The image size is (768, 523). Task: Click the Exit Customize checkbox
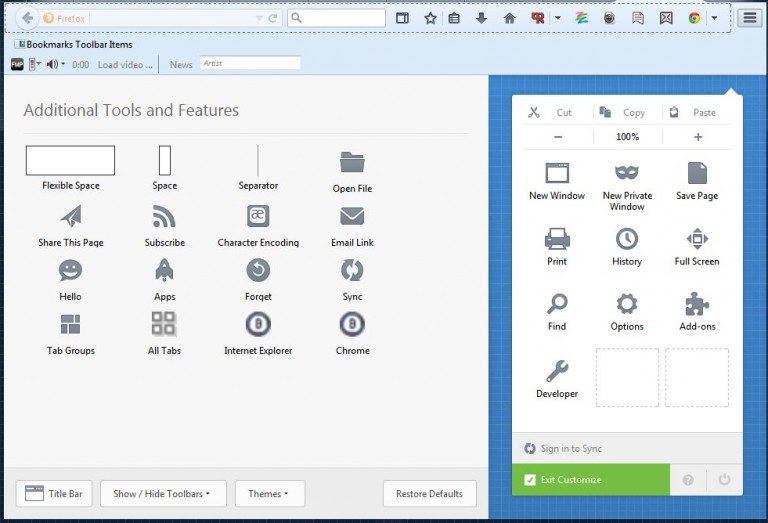pos(530,480)
